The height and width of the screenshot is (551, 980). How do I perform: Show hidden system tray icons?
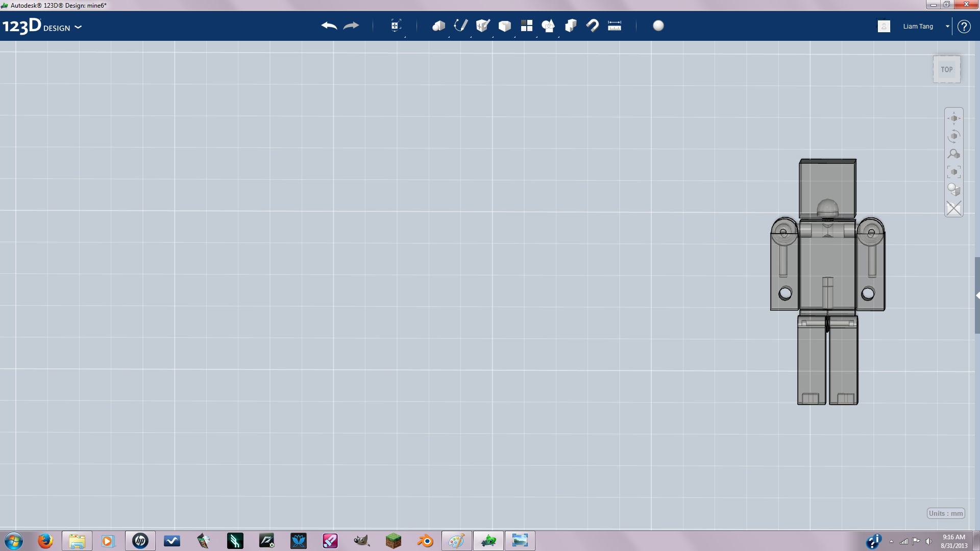click(891, 541)
